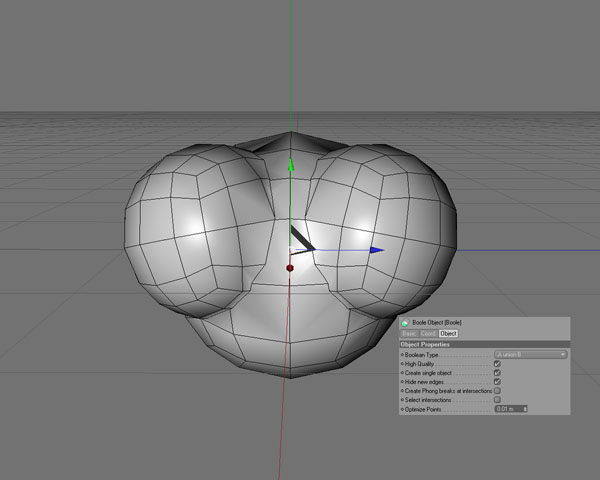Open the Boolean Type dropdown

tap(531, 354)
